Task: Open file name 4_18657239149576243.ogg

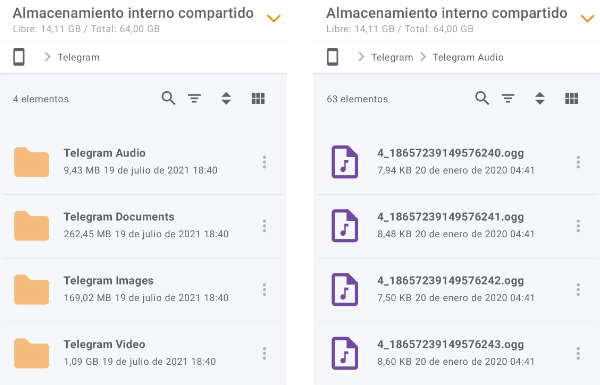Action: 450,344
